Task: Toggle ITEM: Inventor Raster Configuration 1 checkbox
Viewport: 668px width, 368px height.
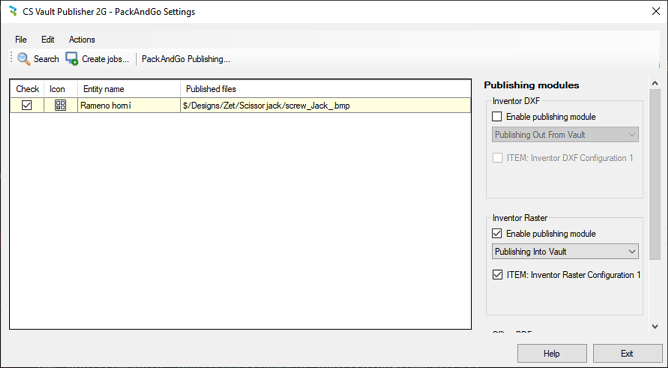Action: click(497, 275)
